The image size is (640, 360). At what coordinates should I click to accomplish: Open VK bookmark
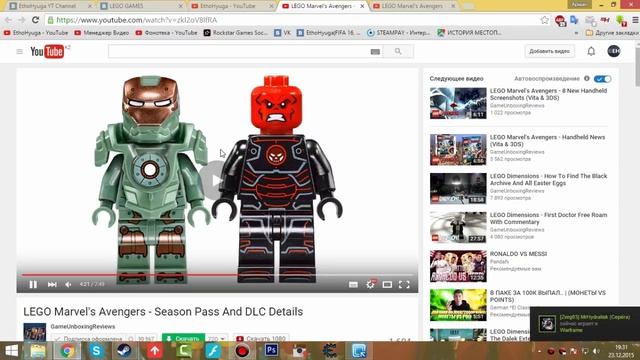point(282,33)
